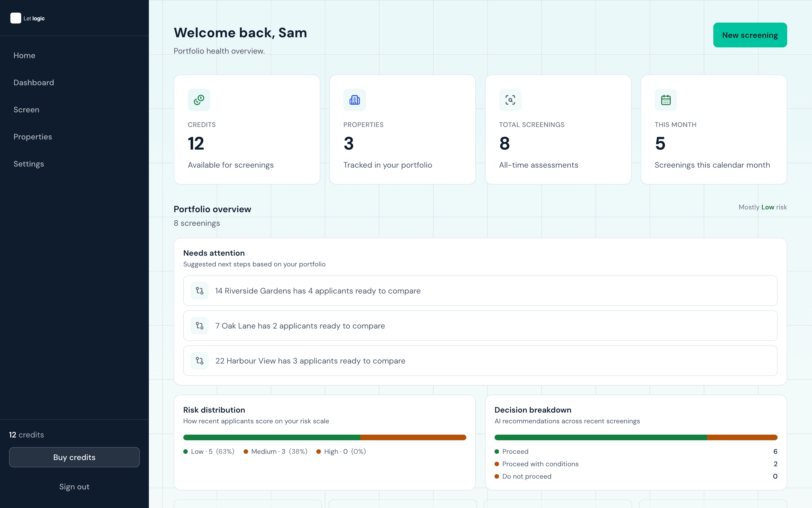
Task: Click the compare icon for 7 Oak Lane
Action: (x=200, y=326)
